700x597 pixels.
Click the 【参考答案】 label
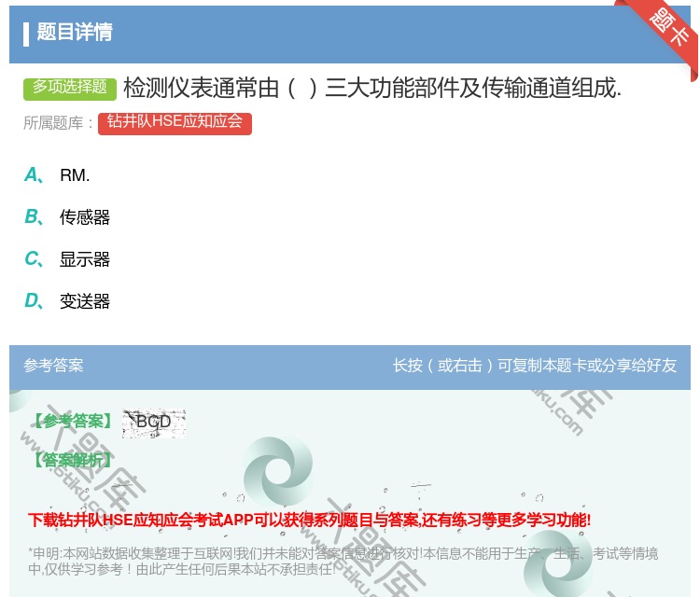(73, 421)
